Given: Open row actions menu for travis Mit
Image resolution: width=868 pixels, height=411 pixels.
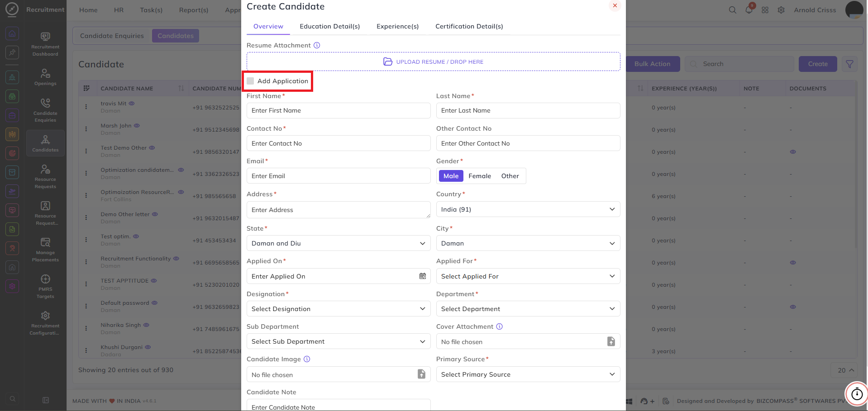Looking at the screenshot, I should (86, 107).
